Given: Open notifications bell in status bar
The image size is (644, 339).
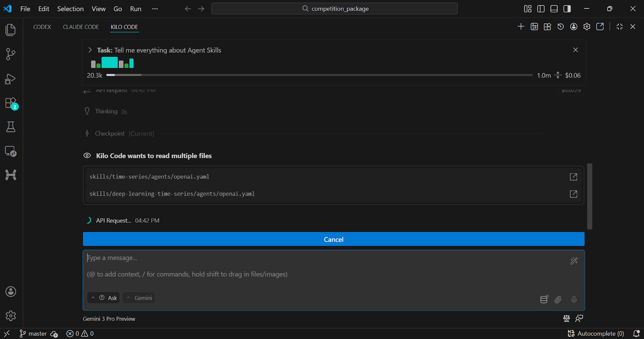Looking at the screenshot, I should point(636,333).
